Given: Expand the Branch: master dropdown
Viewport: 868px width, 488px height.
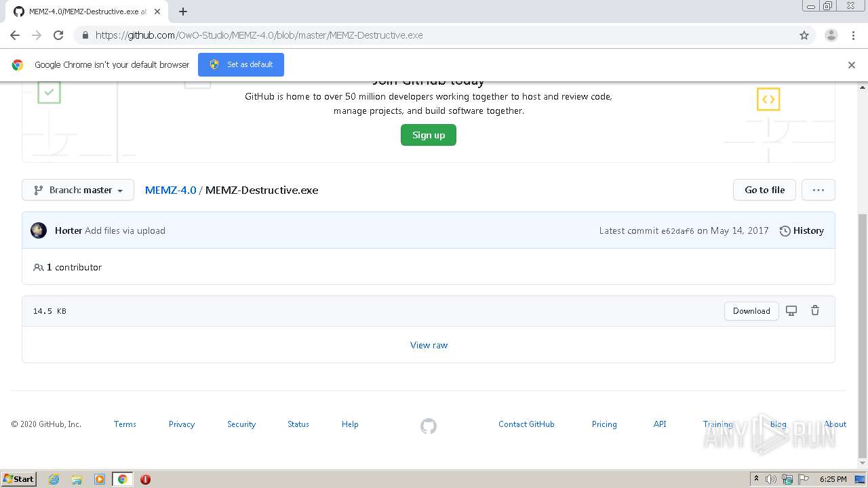Looking at the screenshot, I should [78, 190].
